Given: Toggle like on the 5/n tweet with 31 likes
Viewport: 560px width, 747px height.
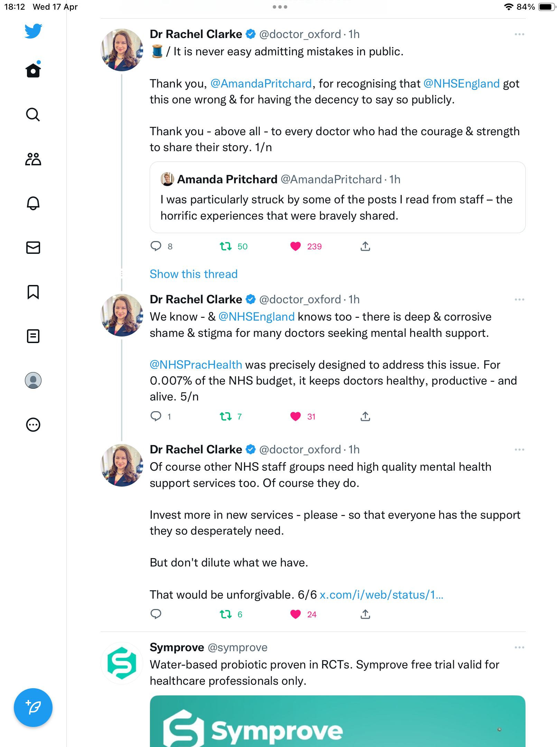Looking at the screenshot, I should coord(296,416).
